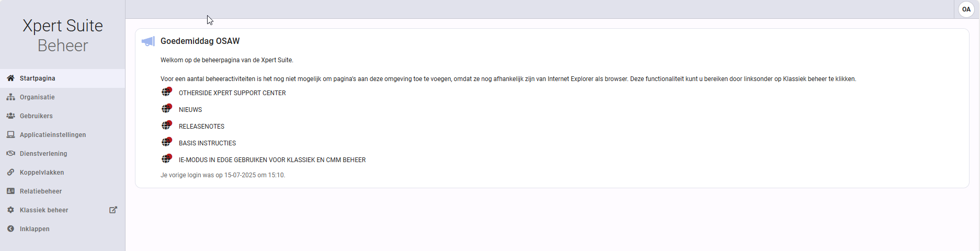The width and height of the screenshot is (980, 251).
Task: Open the OTHERSIDE XPERT SUPPORT CENTER link
Action: 232,93
